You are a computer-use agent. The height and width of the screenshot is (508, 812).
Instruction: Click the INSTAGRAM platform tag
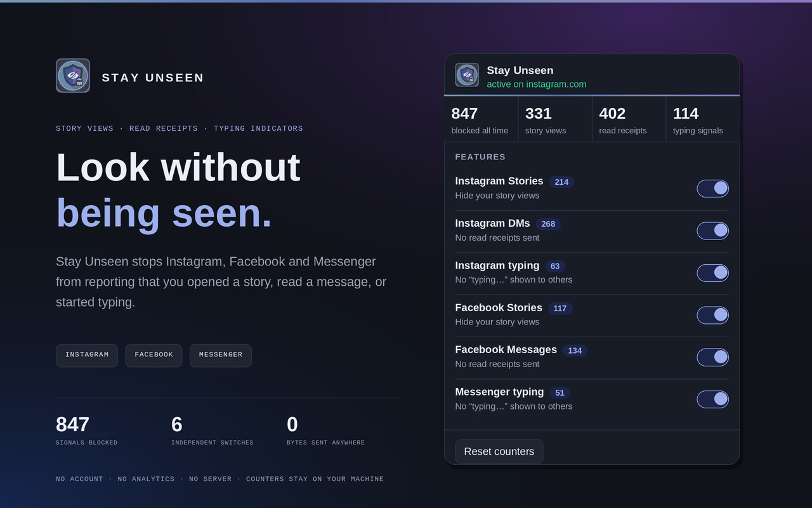(87, 356)
